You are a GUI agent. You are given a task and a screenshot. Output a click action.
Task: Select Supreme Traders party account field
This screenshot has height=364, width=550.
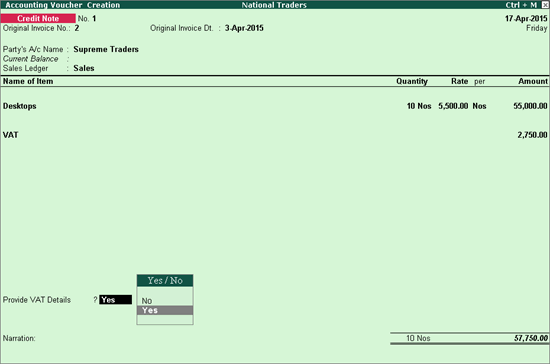[x=106, y=49]
